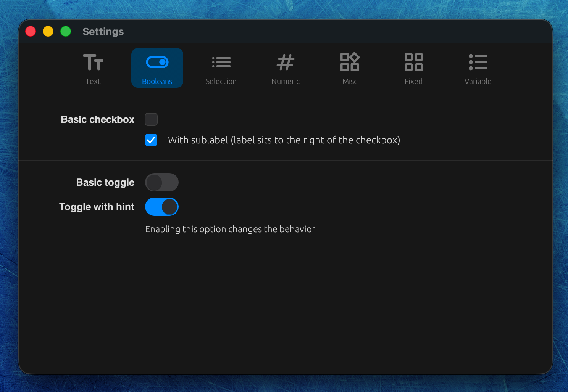Turn on the Basic toggle switch
This screenshot has width=568, height=392.
point(162,182)
